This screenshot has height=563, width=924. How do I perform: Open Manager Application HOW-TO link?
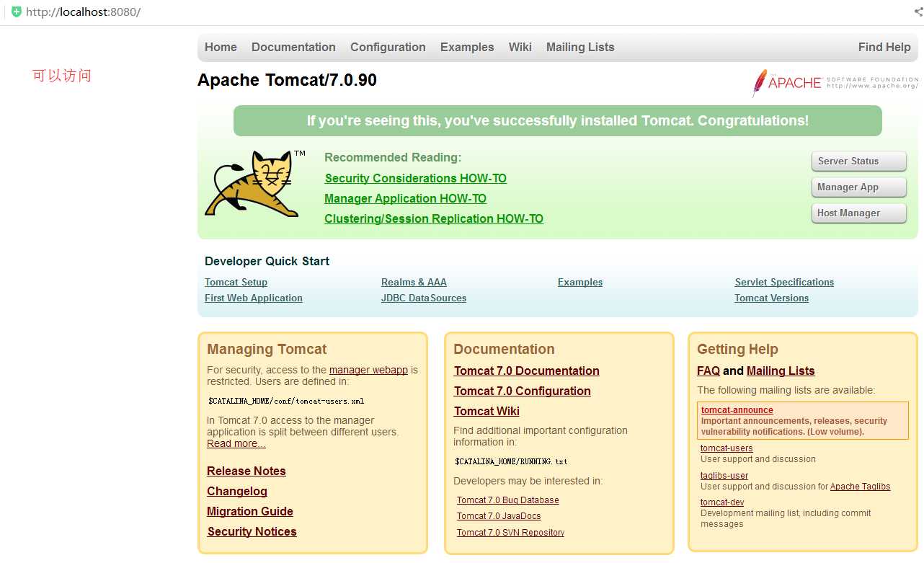(x=405, y=199)
